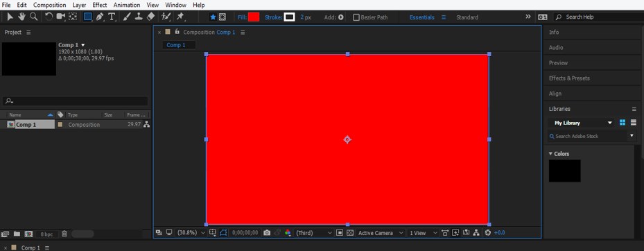
Task: Open the 1 View layout dropdown
Action: [x=423, y=233]
